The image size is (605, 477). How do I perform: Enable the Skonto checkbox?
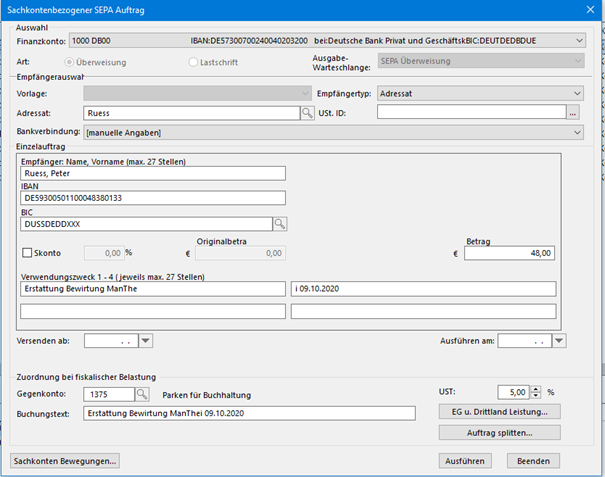[x=27, y=254]
